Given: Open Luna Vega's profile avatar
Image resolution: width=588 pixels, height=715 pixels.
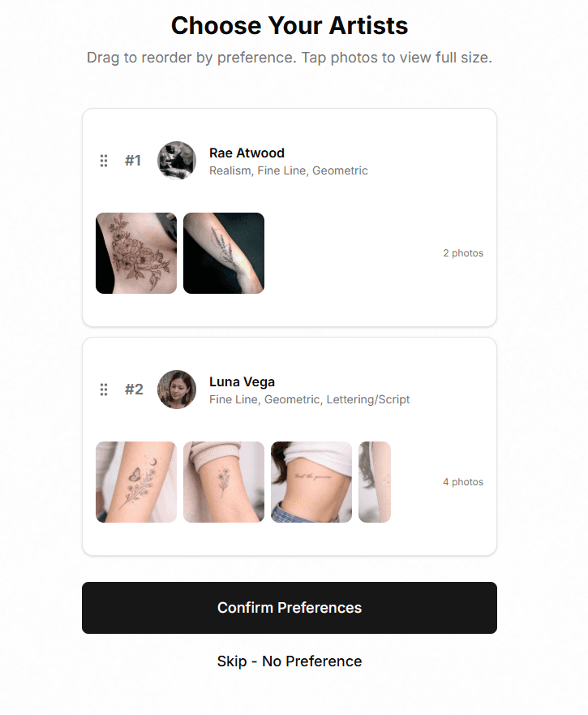Looking at the screenshot, I should tap(177, 390).
